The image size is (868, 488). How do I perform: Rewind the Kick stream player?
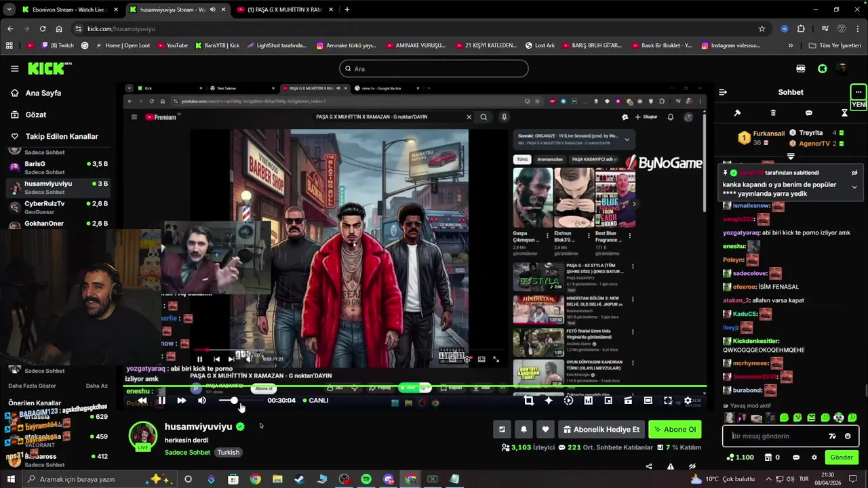142,401
